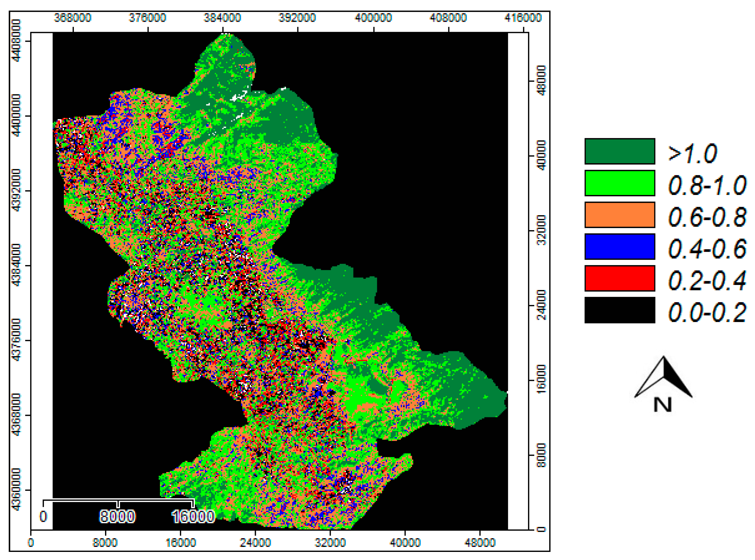Screen dimensions: 755x560
Task: Click the legend label ">1.0"
Action: click(692, 153)
